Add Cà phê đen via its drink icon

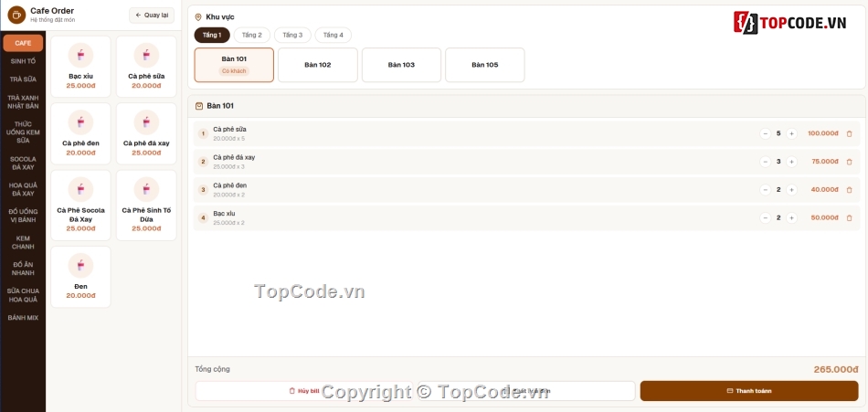coord(80,122)
